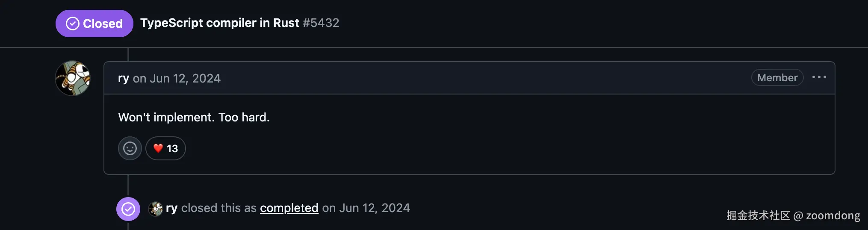Click the Member badge on the comment

(x=777, y=77)
